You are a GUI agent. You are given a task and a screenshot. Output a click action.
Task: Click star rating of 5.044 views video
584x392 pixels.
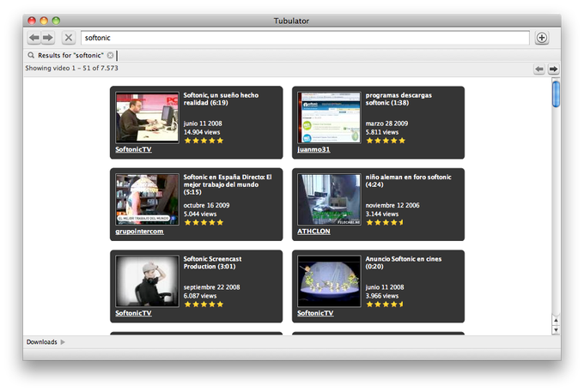coord(204,222)
